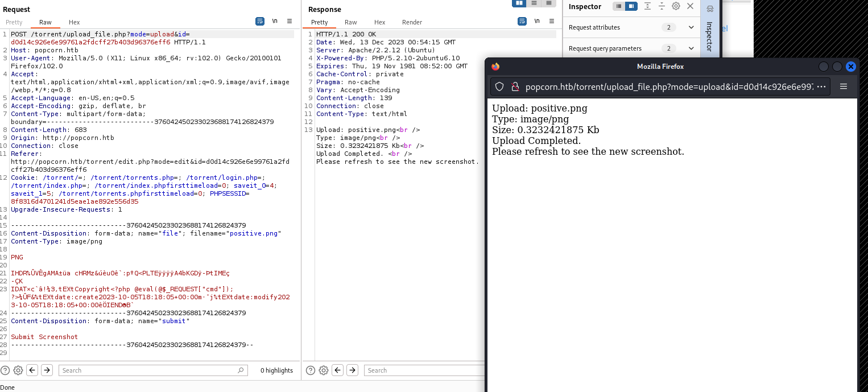The height and width of the screenshot is (392, 868).
Task: Expand Request query parameters section
Action: pos(691,48)
